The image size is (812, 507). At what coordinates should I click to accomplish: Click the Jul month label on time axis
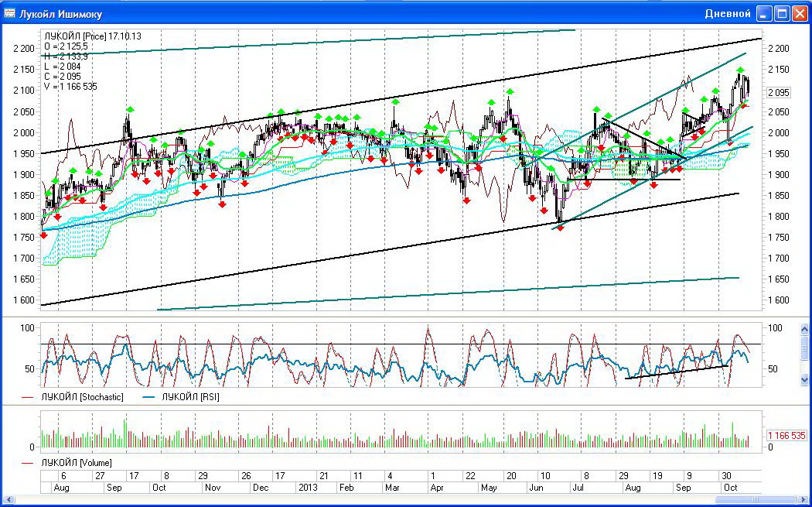click(578, 488)
